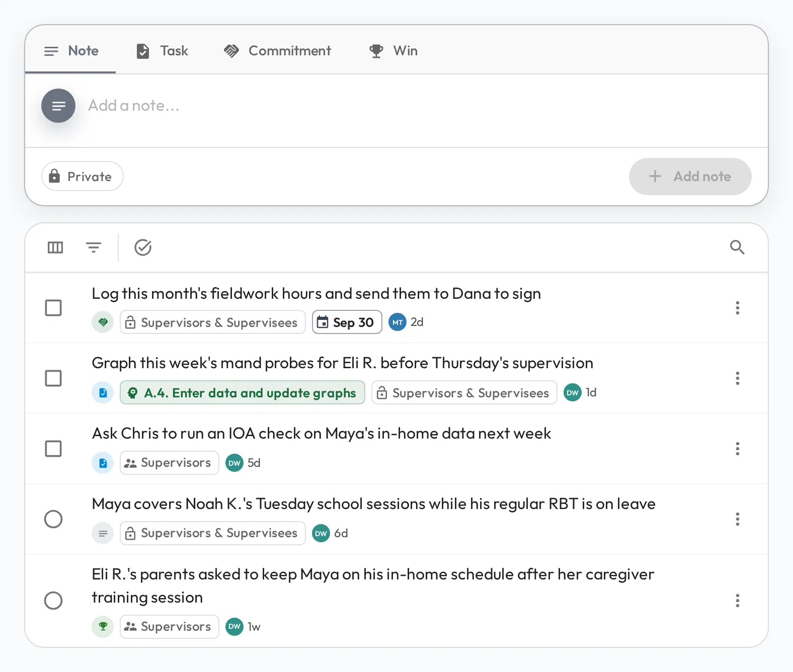Click the commitment icon on fieldwork hours row
Image resolution: width=793 pixels, height=672 pixels.
pos(103,322)
